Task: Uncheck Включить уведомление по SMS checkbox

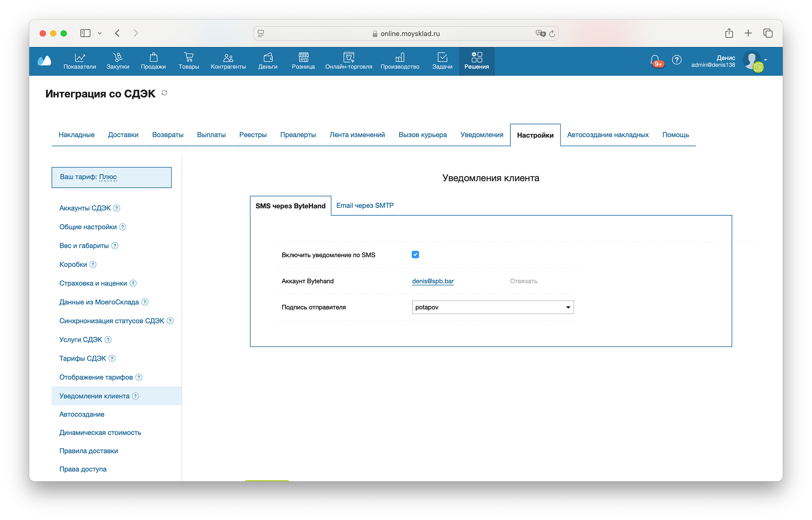Action: 415,255
